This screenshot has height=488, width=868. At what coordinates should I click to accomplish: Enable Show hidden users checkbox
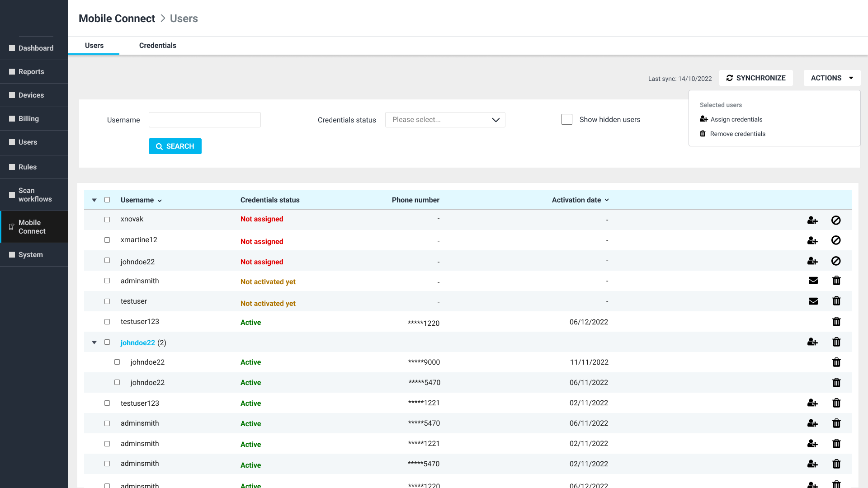(x=567, y=119)
